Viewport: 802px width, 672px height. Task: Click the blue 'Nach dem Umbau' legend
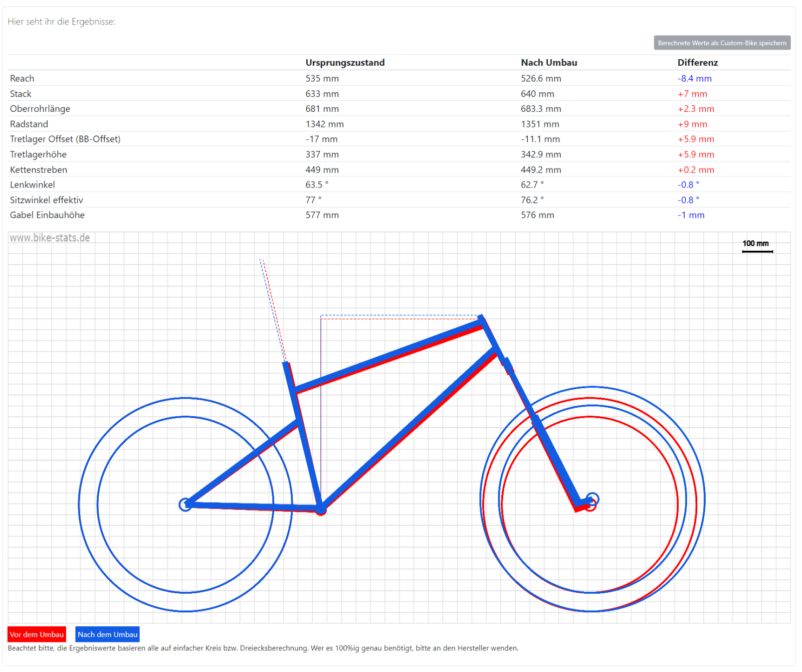coord(107,634)
